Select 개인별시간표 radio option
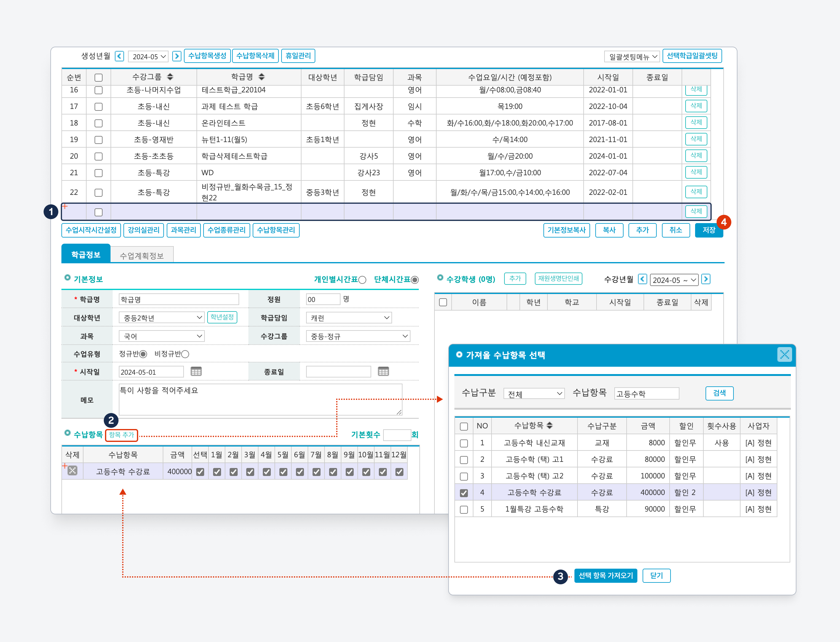Image resolution: width=840 pixels, height=642 pixels. (x=363, y=280)
